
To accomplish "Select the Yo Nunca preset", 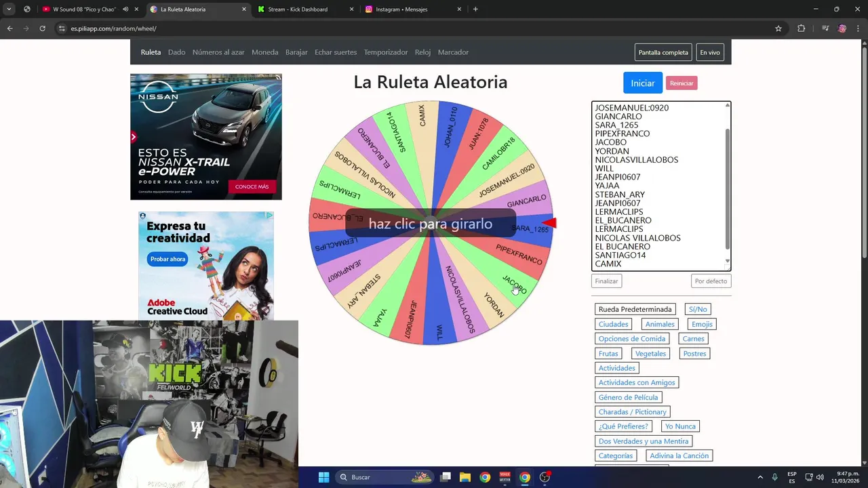I will click(680, 426).
